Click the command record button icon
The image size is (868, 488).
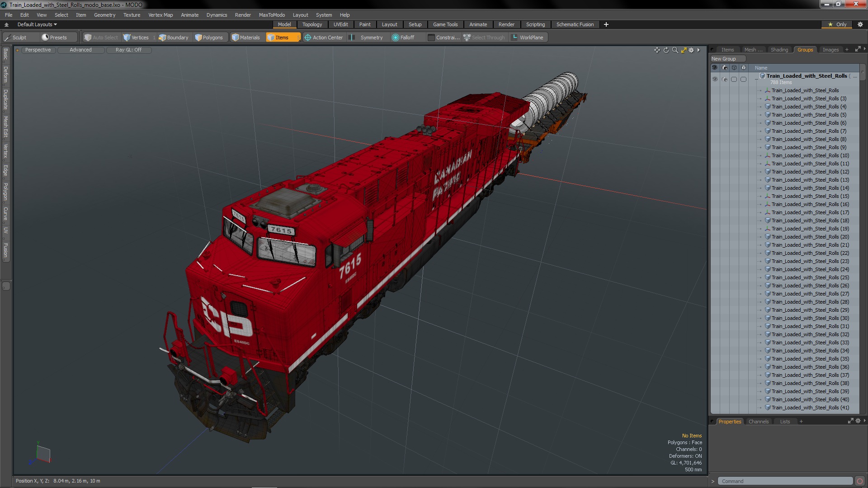coord(860,481)
